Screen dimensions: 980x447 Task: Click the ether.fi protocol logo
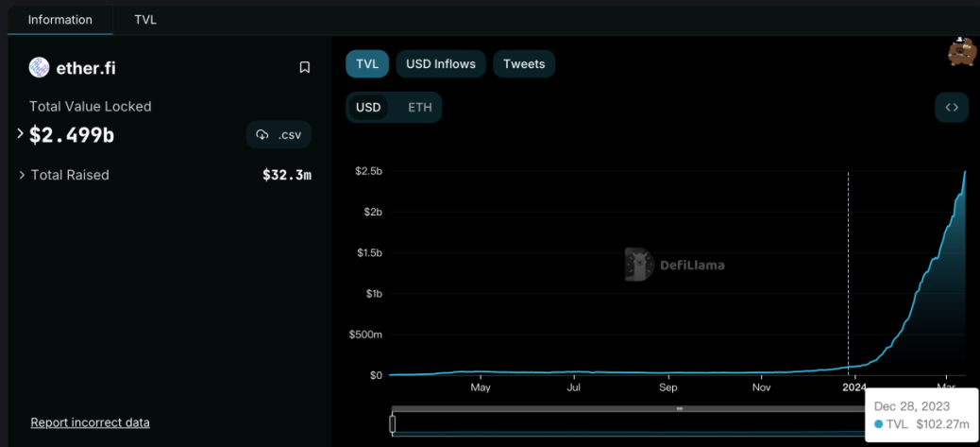coord(40,67)
